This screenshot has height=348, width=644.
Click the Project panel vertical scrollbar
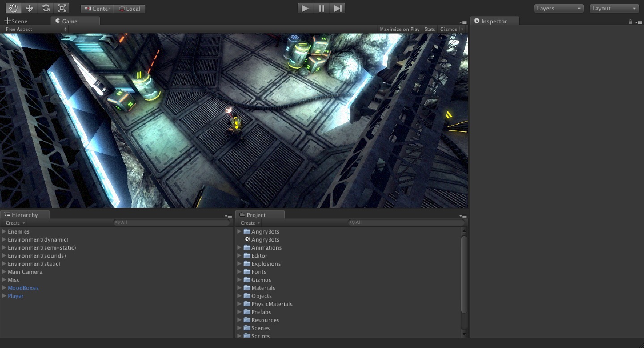464,275
